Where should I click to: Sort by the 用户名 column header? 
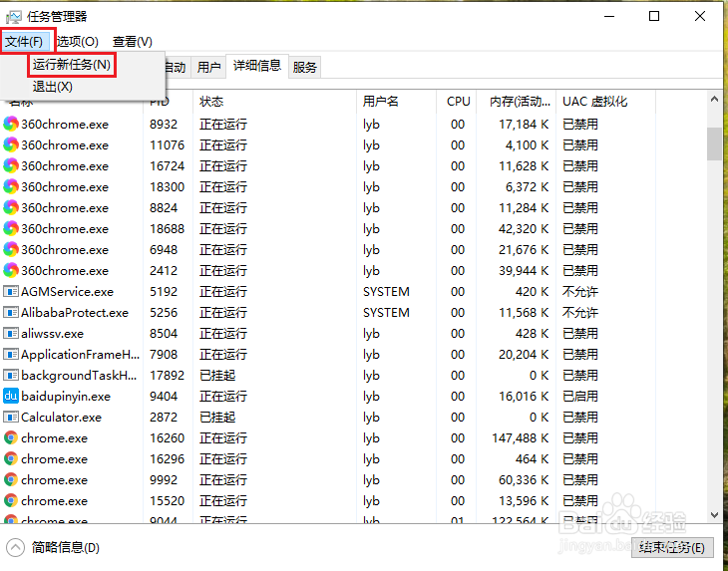pos(397,102)
